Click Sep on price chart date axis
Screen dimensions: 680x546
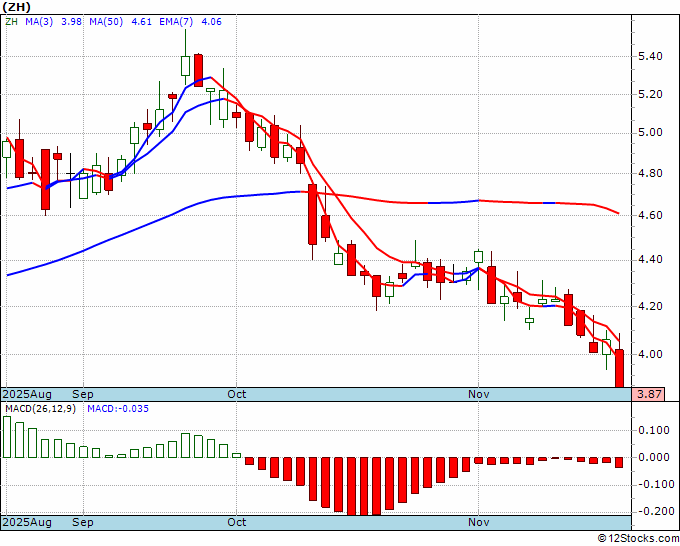(83, 394)
